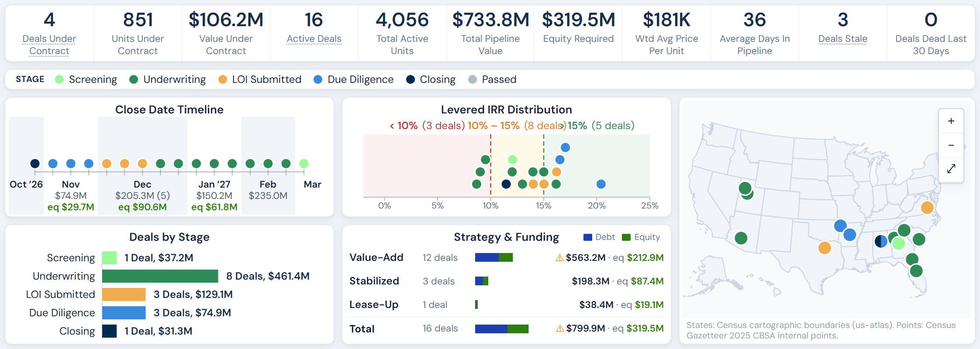Click the light green Screening bar in Deals by Stage
The width and height of the screenshot is (980, 349).
click(110, 258)
